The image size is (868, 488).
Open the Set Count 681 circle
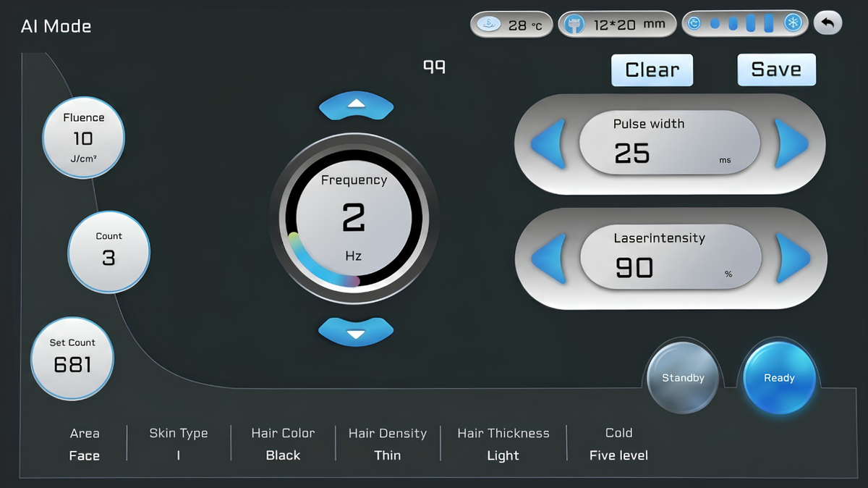tap(72, 358)
